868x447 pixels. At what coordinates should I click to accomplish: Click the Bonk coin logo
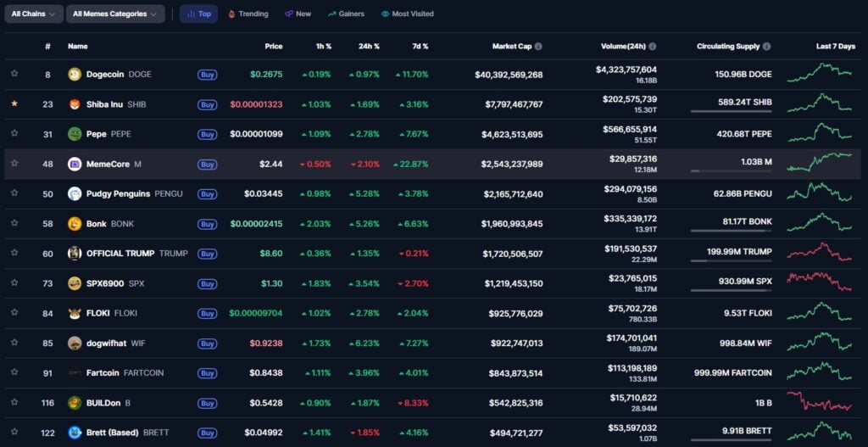pyautogui.click(x=75, y=224)
